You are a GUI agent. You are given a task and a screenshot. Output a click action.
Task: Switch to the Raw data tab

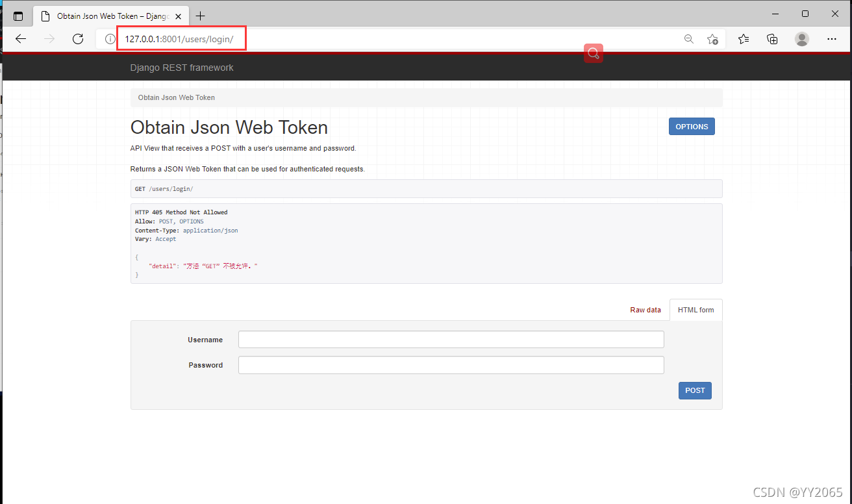click(645, 310)
